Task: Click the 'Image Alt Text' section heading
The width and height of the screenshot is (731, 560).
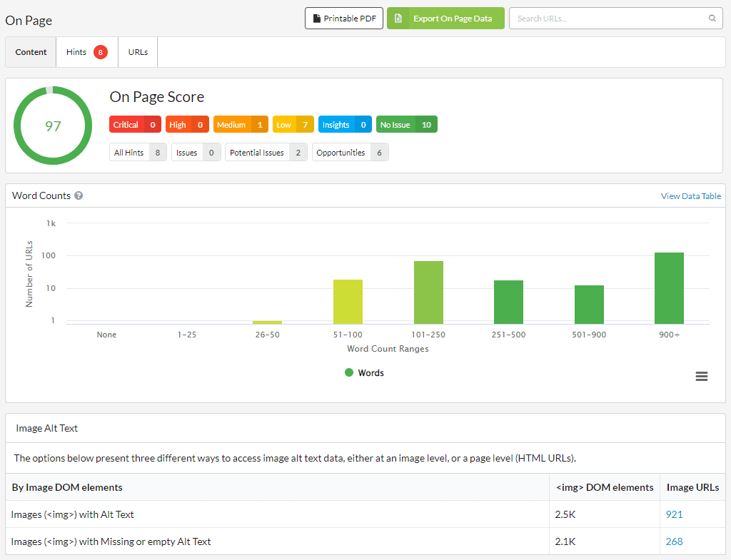Action: pyautogui.click(x=46, y=428)
